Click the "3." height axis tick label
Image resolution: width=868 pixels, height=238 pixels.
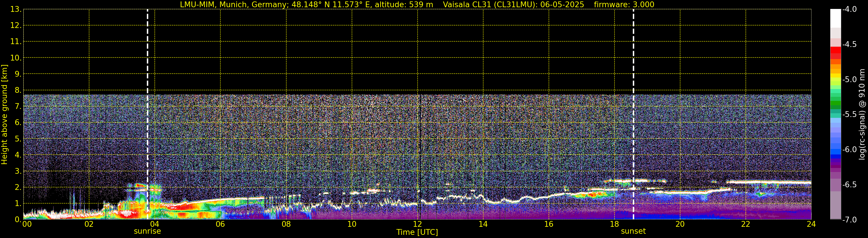point(18,171)
